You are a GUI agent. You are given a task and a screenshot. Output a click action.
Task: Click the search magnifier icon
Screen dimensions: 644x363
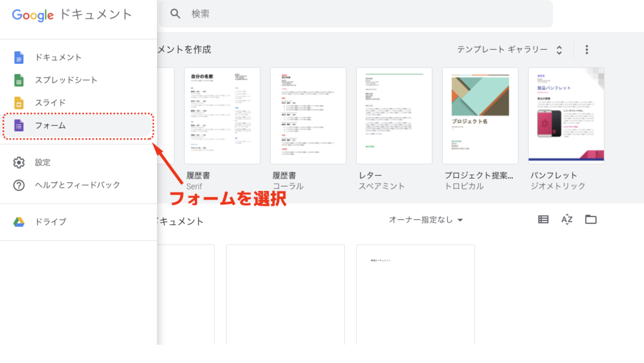click(175, 14)
